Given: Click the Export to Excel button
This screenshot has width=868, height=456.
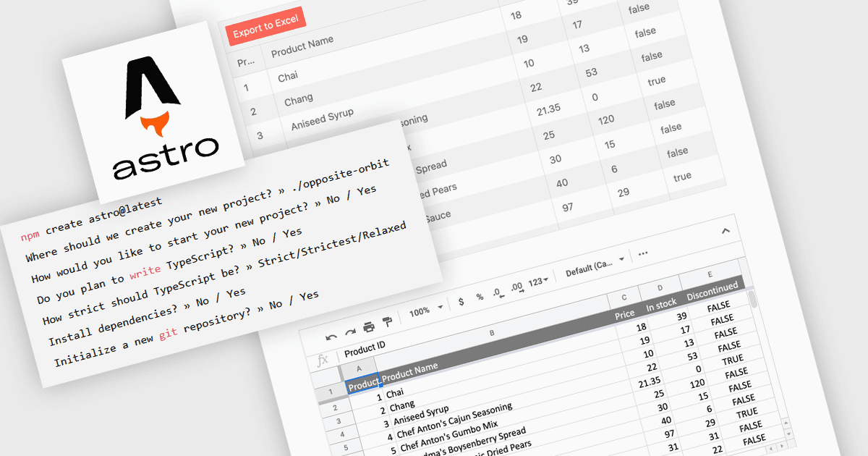Looking at the screenshot, I should [265, 25].
